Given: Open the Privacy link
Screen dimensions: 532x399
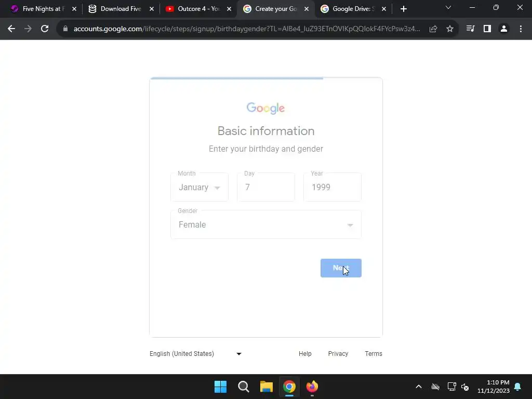Looking at the screenshot, I should (x=338, y=353).
